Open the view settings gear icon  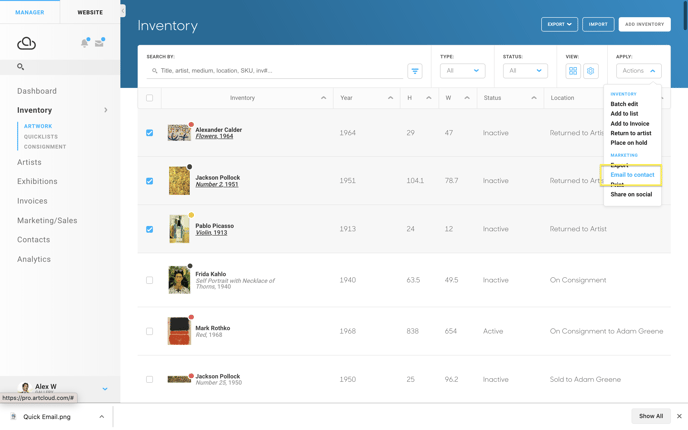591,71
